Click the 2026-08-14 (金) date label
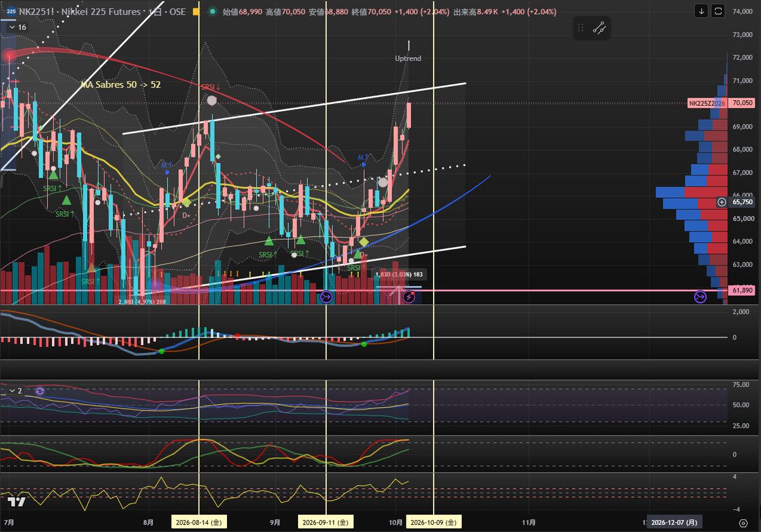The image size is (761, 532). click(200, 523)
